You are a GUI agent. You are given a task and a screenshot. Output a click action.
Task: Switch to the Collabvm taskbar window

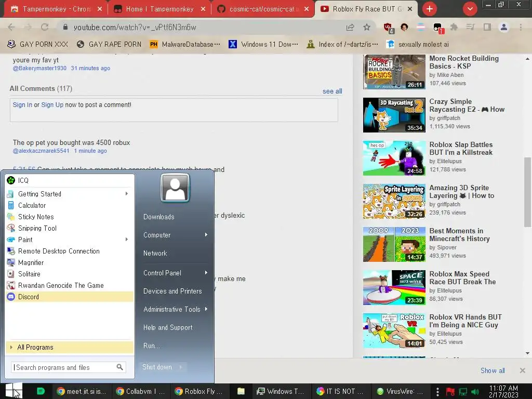tap(140, 391)
